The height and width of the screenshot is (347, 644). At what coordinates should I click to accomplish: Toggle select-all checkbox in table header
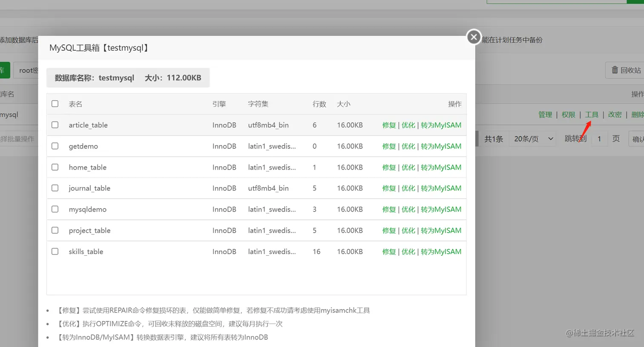tap(55, 104)
